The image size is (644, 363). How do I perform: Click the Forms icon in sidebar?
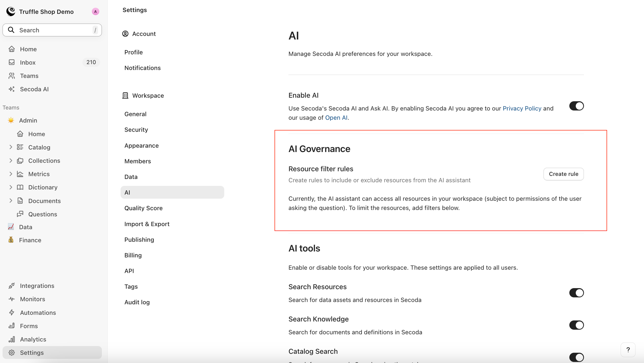(11, 326)
